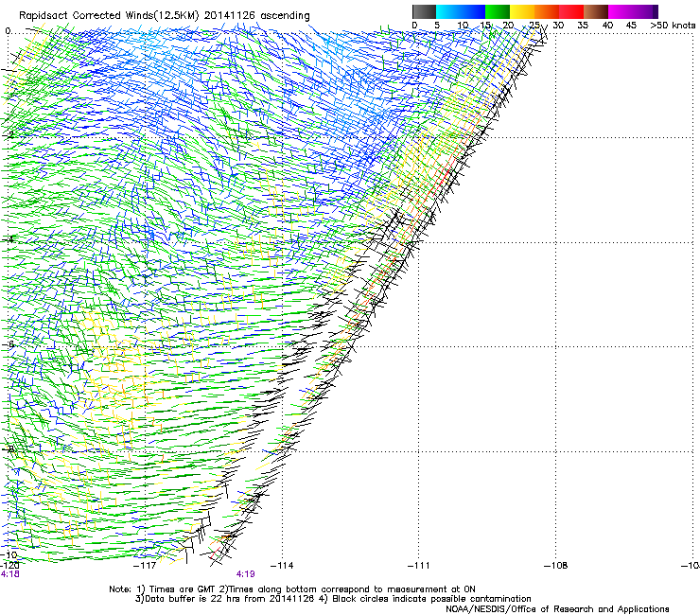
Task: Click the '40' legend scale label
Action: click(607, 26)
